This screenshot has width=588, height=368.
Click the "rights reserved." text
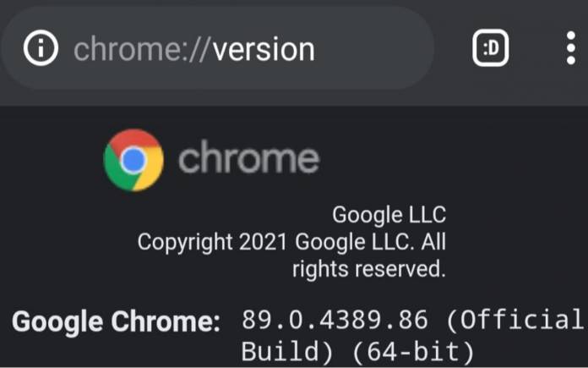tap(369, 269)
